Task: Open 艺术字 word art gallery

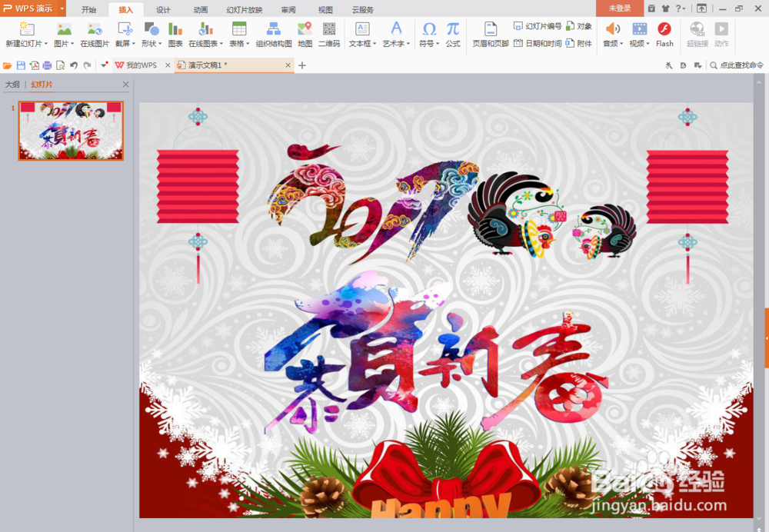Action: point(396,34)
